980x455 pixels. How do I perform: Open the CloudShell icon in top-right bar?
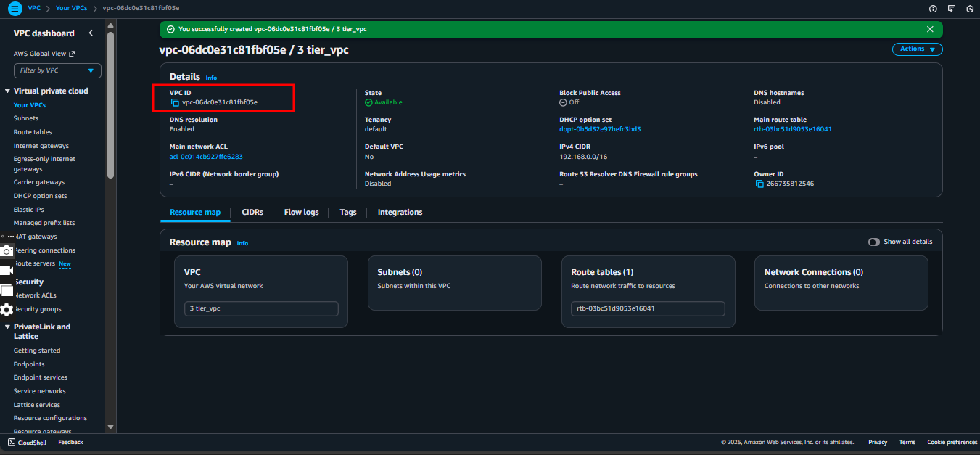click(x=951, y=9)
